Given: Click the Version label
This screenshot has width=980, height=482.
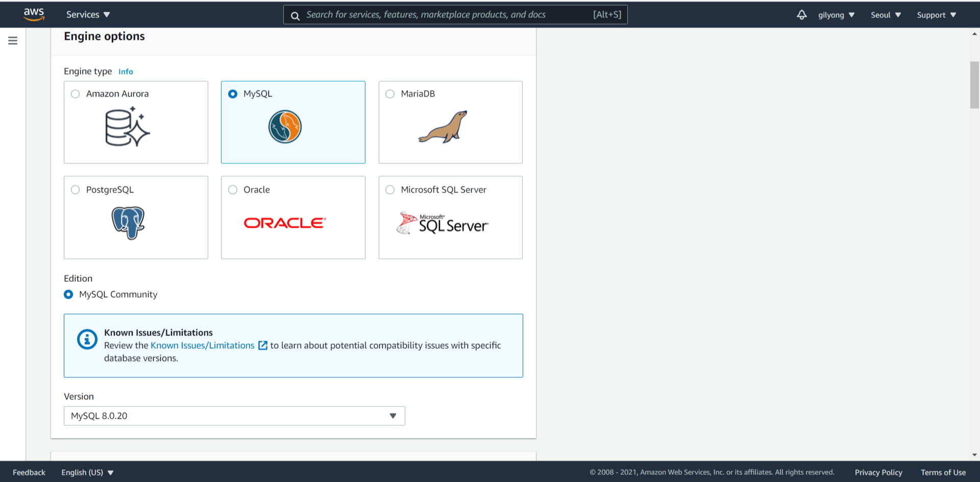Looking at the screenshot, I should pos(79,396).
